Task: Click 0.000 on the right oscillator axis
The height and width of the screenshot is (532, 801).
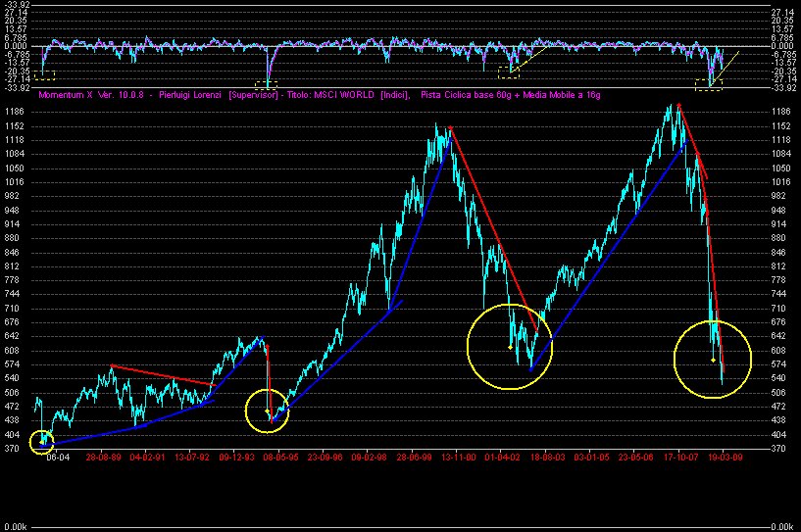Action: [x=782, y=46]
